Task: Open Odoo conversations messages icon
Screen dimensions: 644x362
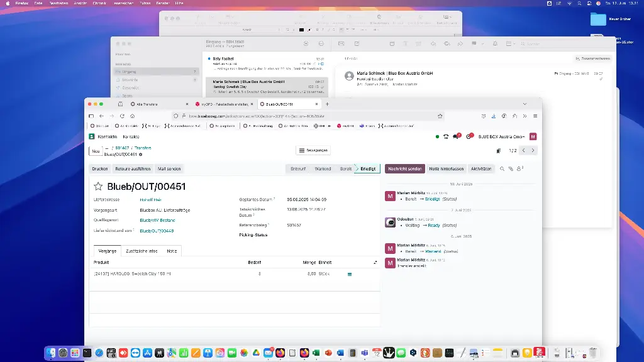Action: [456, 136]
